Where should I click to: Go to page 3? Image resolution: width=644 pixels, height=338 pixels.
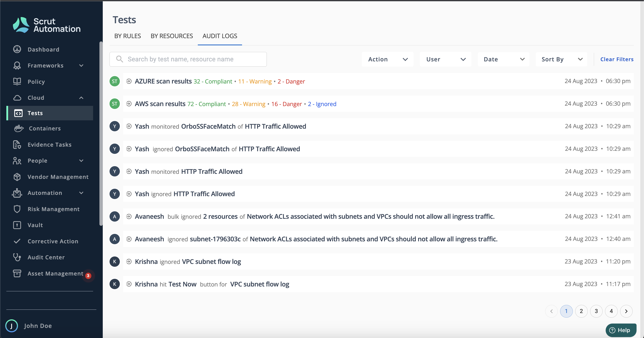click(x=596, y=311)
